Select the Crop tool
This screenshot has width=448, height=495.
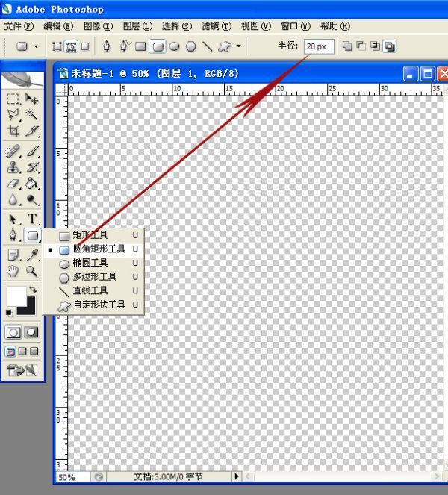pos(13,131)
